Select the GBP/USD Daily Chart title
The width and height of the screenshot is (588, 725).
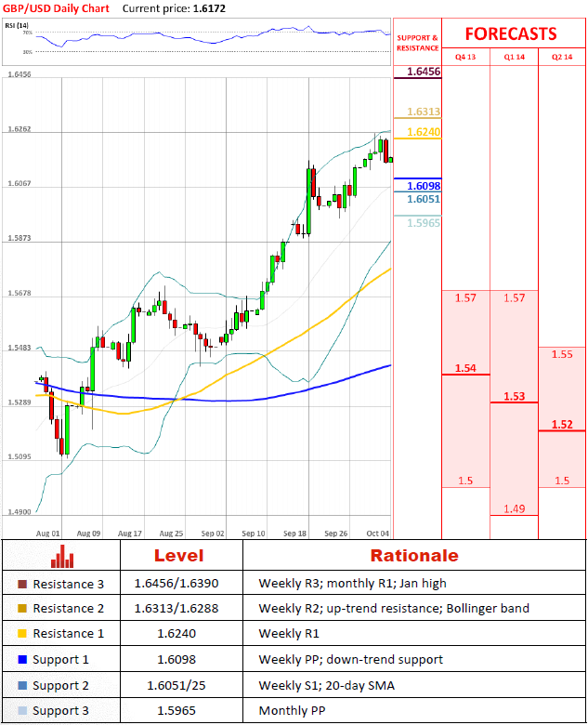[x=56, y=8]
